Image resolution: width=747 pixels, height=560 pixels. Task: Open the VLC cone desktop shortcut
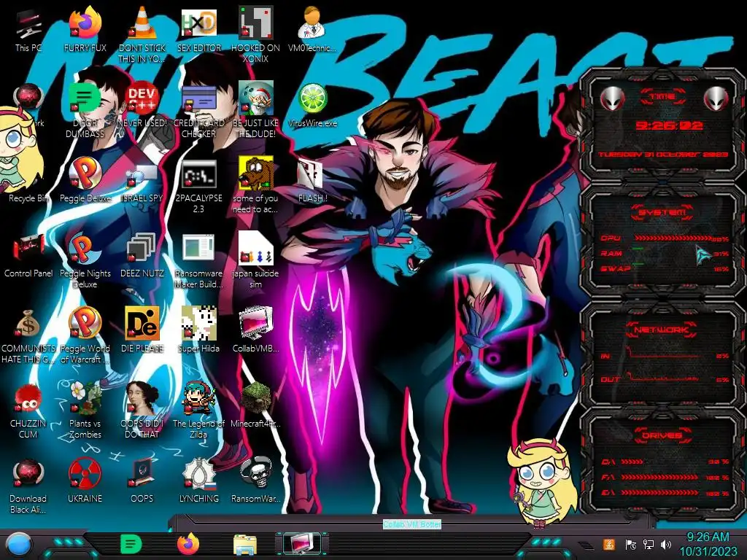click(x=142, y=34)
